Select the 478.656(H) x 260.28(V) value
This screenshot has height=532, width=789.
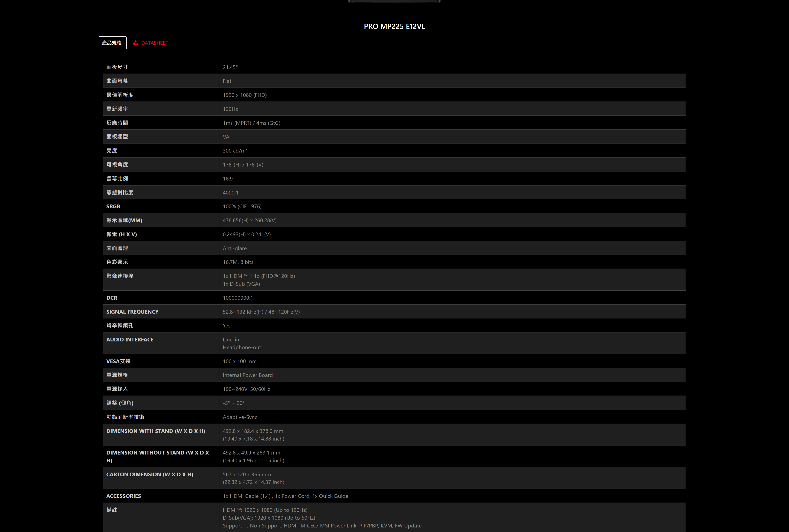click(x=250, y=220)
